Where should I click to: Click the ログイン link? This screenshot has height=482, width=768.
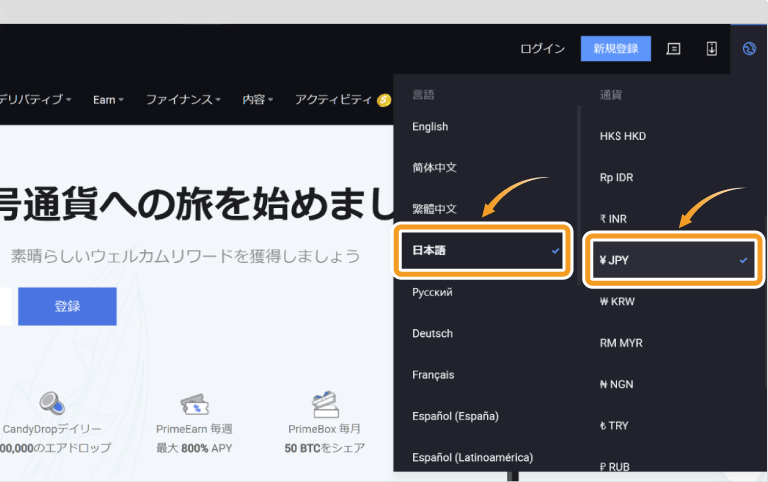point(542,48)
